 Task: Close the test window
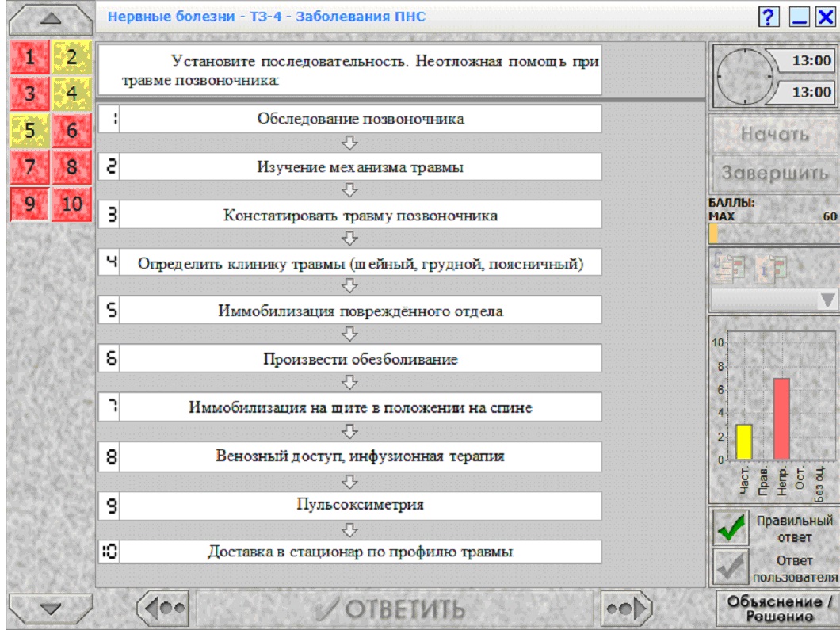[826, 17]
